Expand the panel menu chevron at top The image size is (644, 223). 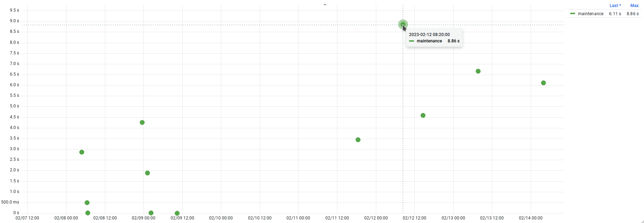click(325, 5)
